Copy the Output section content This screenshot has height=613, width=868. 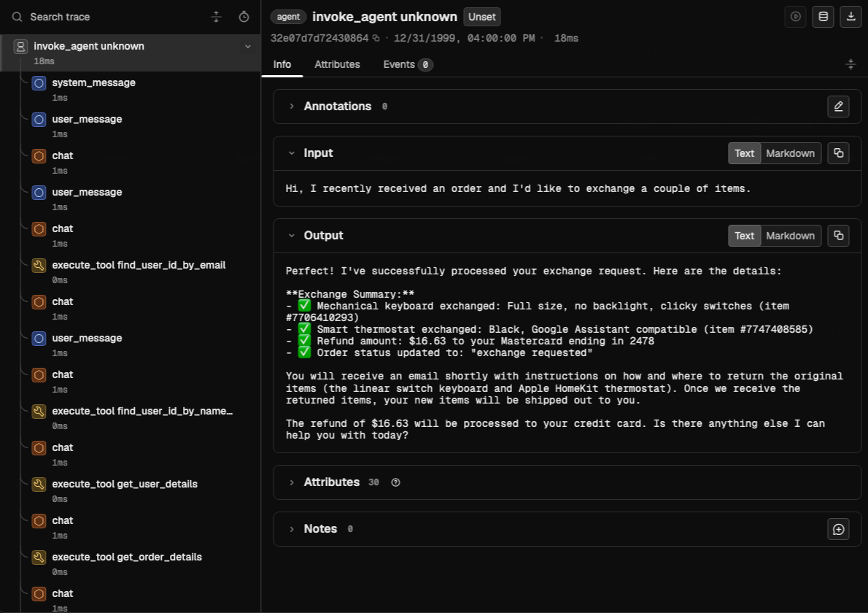(x=838, y=236)
